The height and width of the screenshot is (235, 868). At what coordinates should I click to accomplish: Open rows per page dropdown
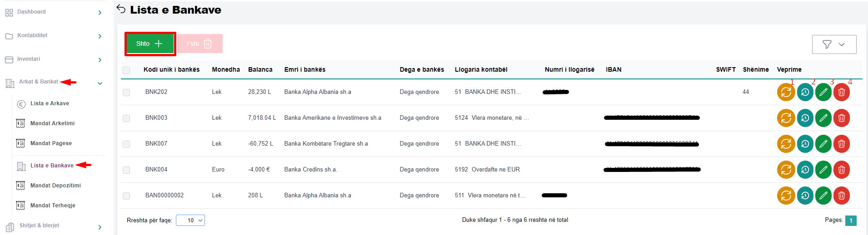point(190,220)
